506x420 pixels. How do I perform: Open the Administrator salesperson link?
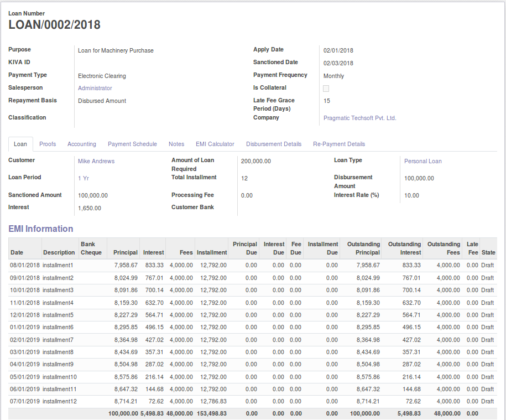tap(95, 88)
